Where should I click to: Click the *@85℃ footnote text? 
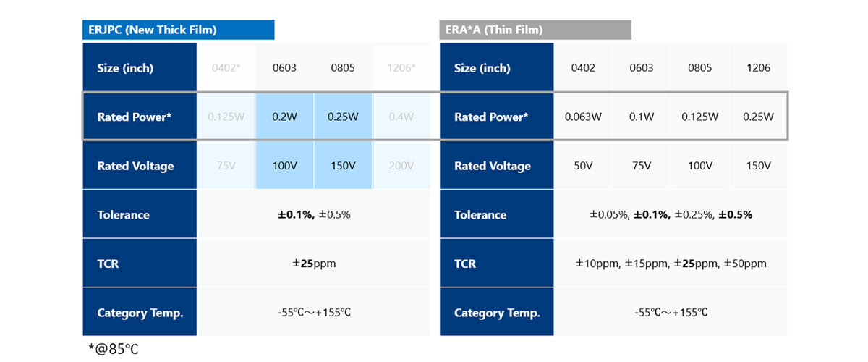point(114,349)
